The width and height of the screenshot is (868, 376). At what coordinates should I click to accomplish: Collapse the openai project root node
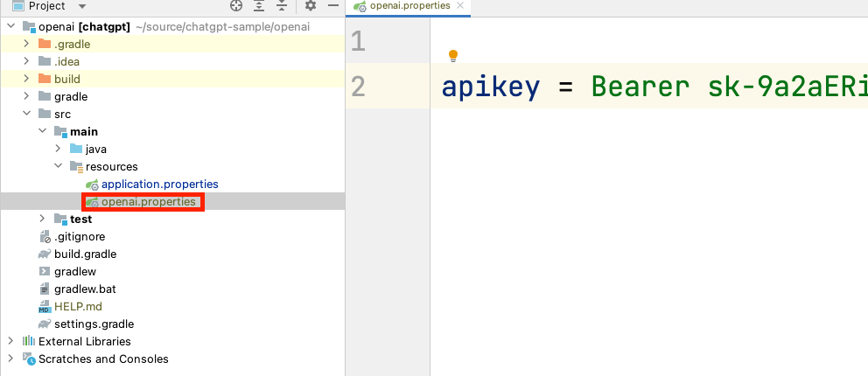pos(10,26)
